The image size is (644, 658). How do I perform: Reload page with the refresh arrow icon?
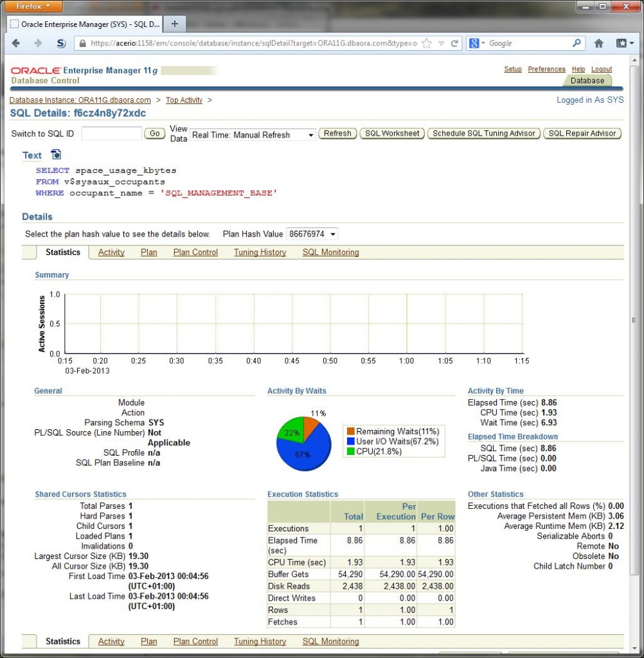pos(454,43)
